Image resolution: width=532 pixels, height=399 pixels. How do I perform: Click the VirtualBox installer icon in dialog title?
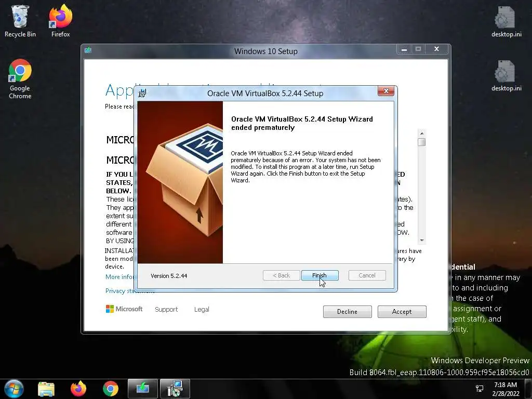pos(142,93)
